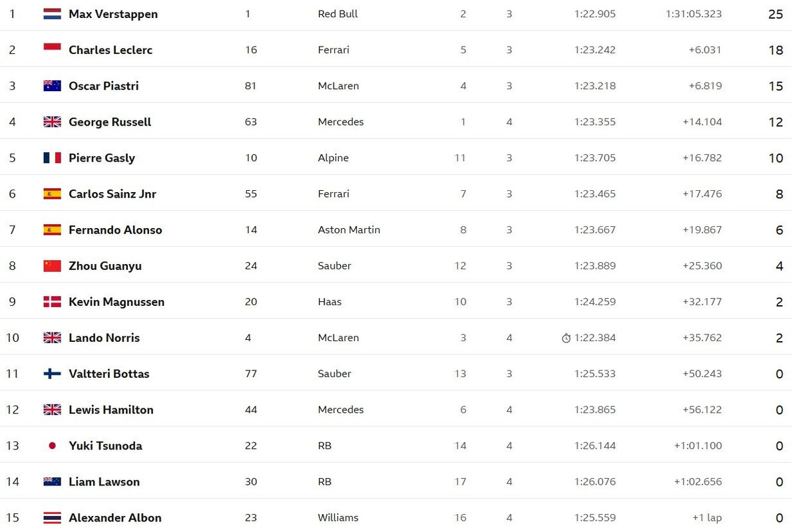This screenshot has width=792, height=532.
Task: Click Verstappen's race time 1:31:05.323
Action: click(x=693, y=14)
